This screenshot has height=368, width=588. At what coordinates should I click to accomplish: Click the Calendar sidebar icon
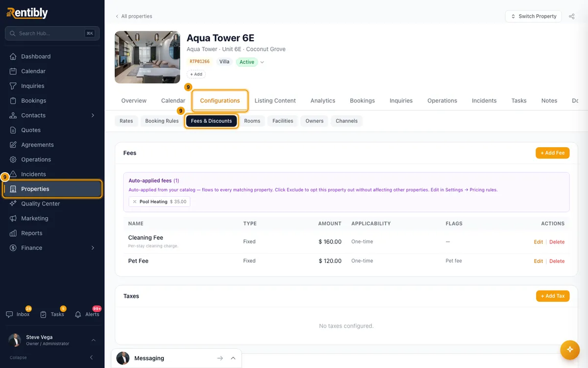(13, 71)
